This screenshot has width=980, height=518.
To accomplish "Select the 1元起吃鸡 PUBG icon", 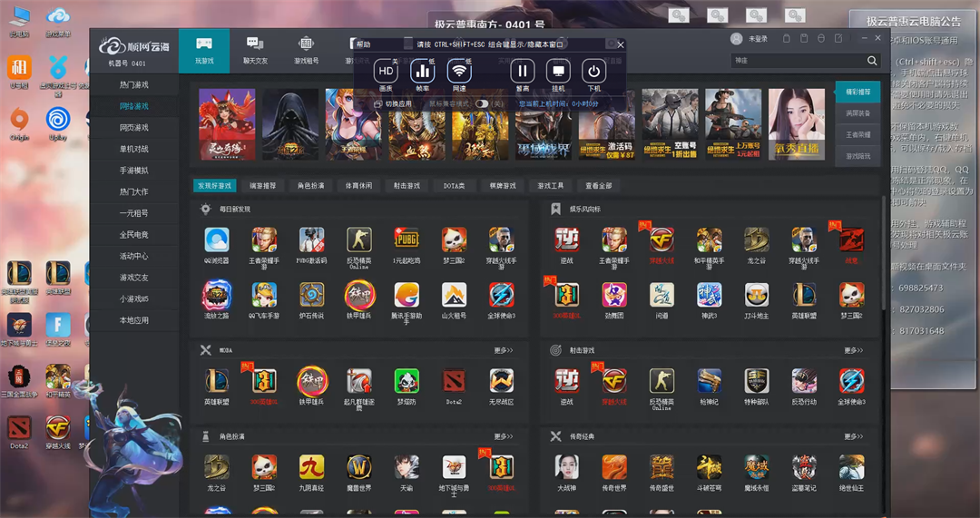I will coord(407,239).
